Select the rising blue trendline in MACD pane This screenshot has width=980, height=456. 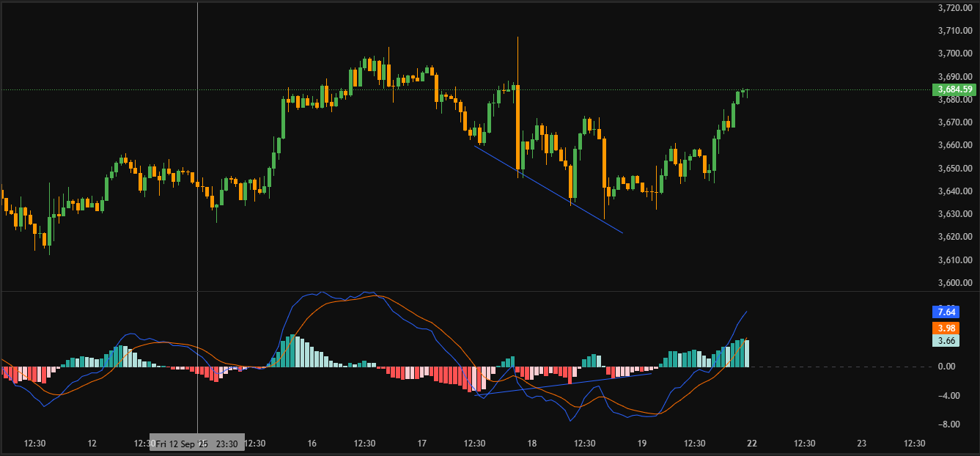point(564,383)
